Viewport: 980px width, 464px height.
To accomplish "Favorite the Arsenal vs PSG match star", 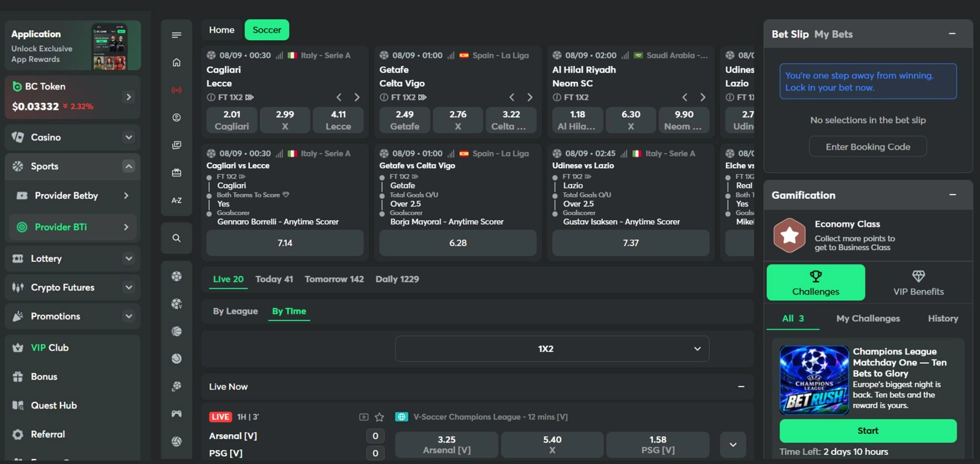I will click(379, 417).
